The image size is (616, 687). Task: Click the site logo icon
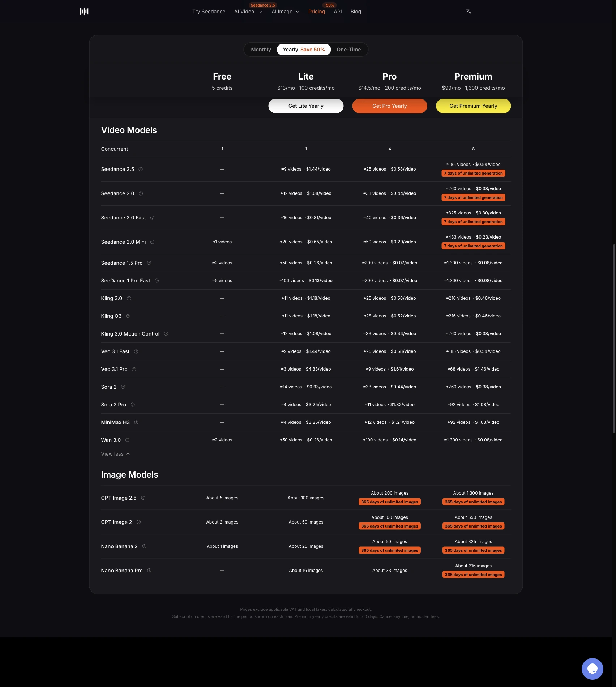click(x=84, y=12)
